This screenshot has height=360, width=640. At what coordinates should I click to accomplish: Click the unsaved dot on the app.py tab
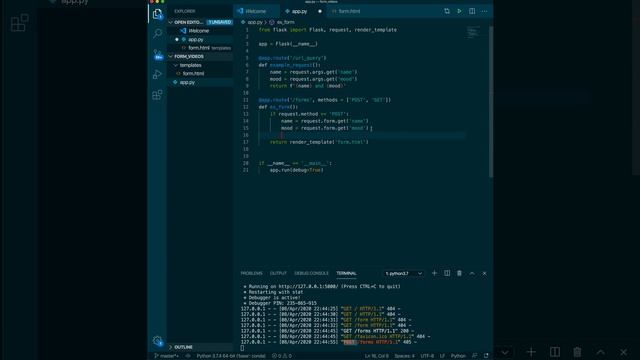(320, 11)
